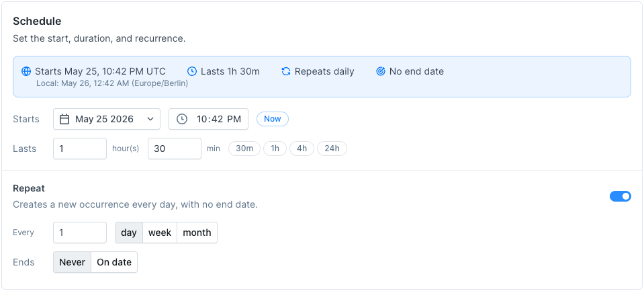Click the Now button beside the start time

click(272, 119)
